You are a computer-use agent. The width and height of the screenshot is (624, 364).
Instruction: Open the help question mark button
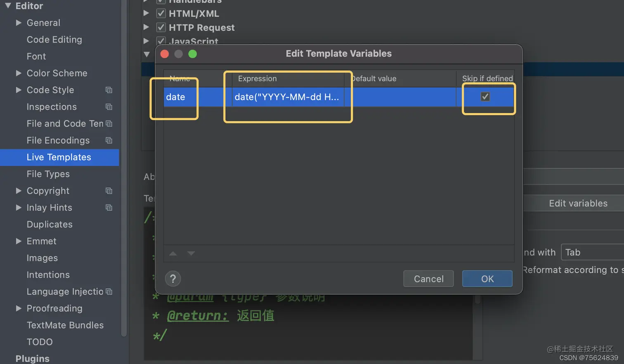[173, 279]
